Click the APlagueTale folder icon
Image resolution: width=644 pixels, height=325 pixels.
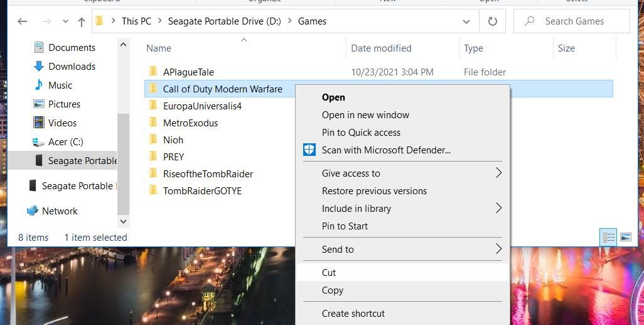pos(153,72)
